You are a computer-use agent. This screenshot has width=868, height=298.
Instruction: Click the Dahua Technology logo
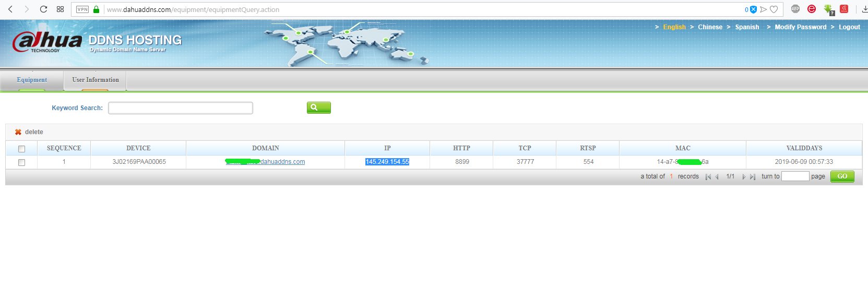tap(47, 42)
